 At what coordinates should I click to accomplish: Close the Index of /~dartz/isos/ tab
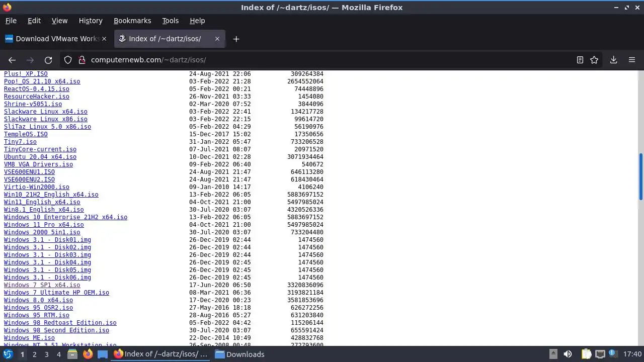[x=217, y=39]
